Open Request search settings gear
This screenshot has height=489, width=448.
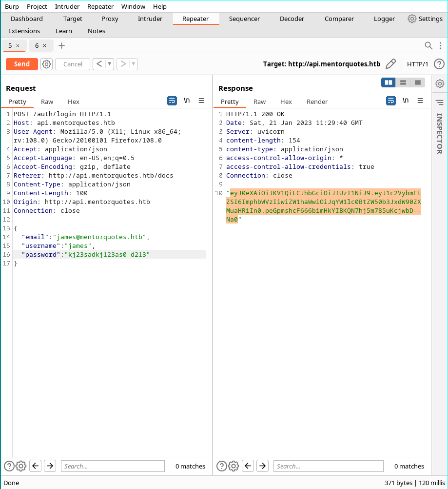tap(21, 466)
